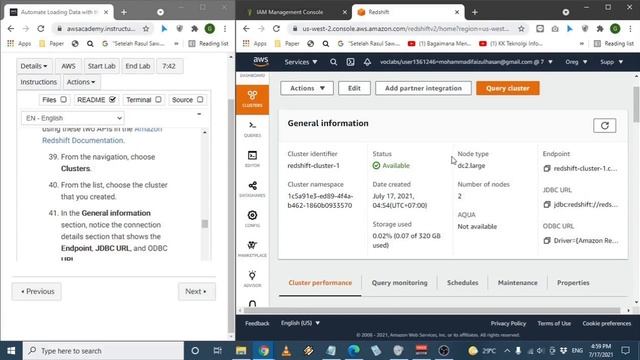Open the EN - English language selector
This screenshot has height=360, width=640.
72,118
